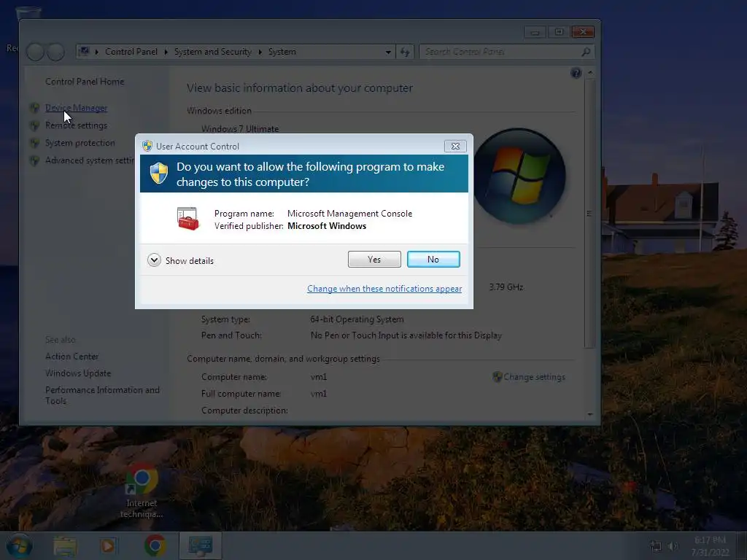The height and width of the screenshot is (560, 747).
Task: Minimize the System window
Action: tap(535, 32)
